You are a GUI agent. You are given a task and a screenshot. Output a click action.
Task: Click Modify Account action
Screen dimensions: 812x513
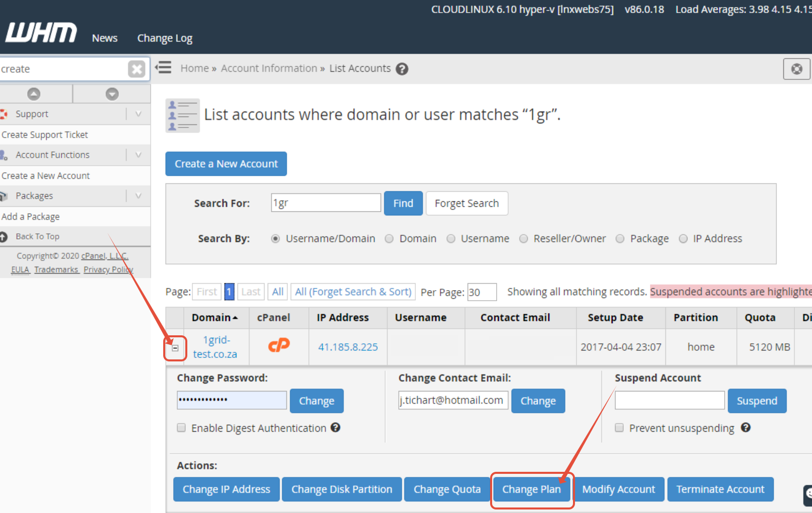[x=619, y=489]
